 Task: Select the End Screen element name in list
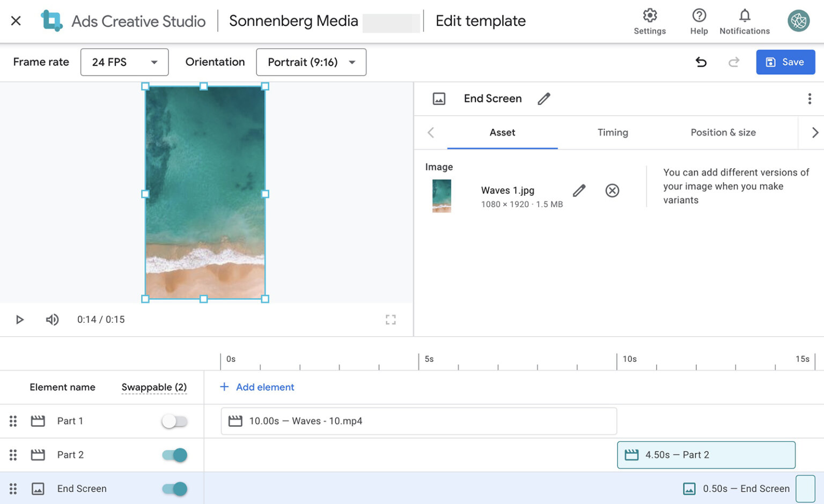coord(82,488)
